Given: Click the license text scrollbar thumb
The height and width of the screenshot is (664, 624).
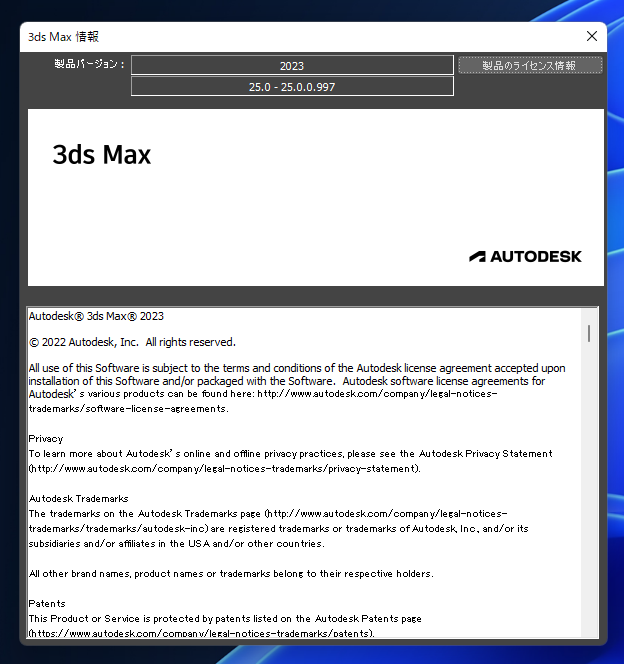Looking at the screenshot, I should pos(589,334).
